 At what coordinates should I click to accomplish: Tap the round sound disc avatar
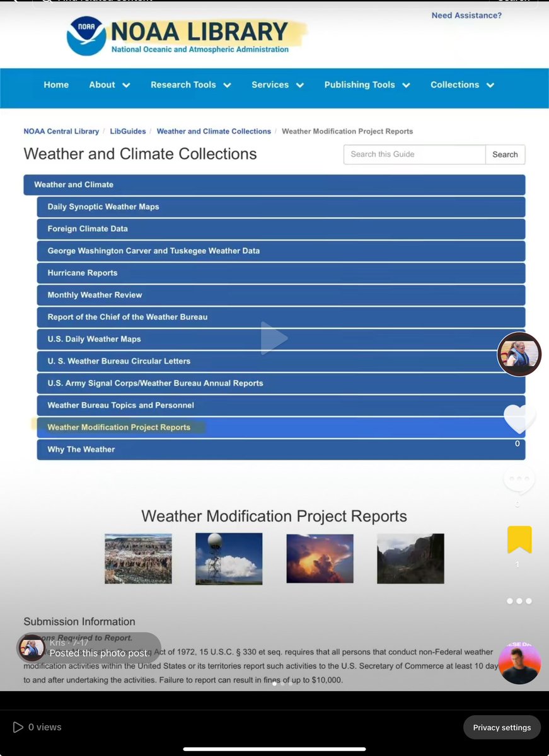(x=519, y=663)
